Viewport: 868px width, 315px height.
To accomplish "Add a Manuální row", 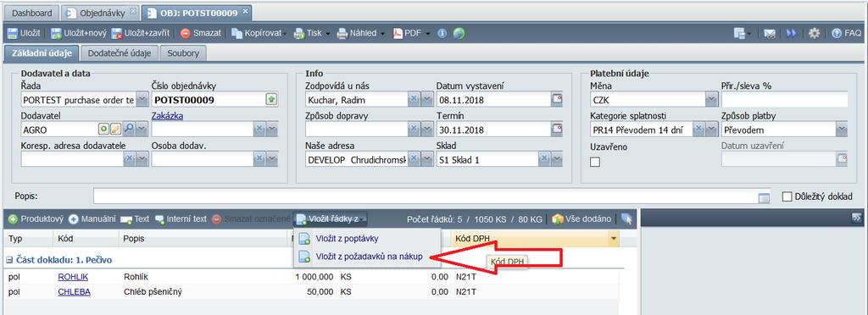I will [92, 218].
